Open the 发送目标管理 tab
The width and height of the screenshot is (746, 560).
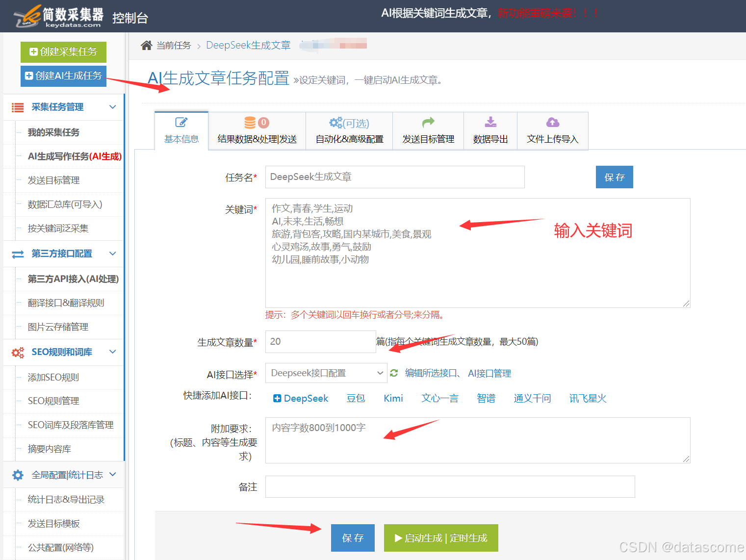pyautogui.click(x=428, y=130)
